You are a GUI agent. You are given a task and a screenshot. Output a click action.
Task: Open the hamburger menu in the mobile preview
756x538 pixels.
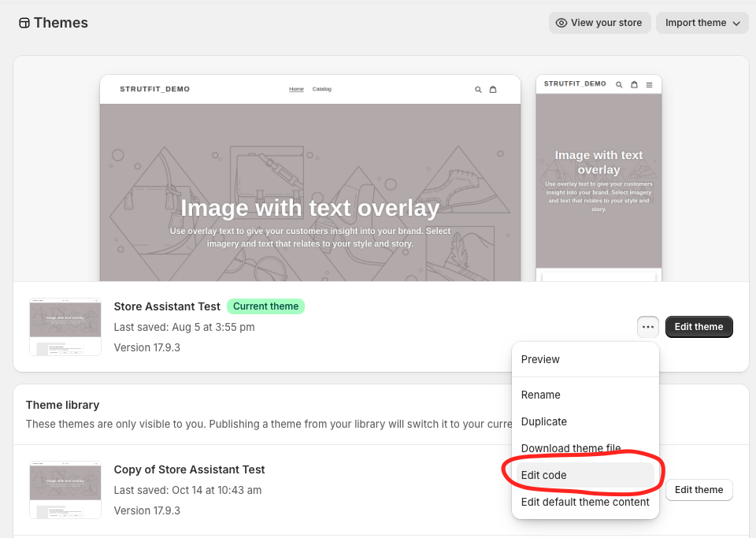click(649, 83)
